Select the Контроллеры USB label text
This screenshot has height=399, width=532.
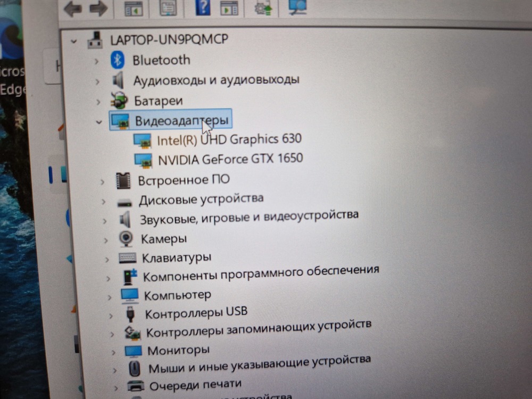coord(196,313)
